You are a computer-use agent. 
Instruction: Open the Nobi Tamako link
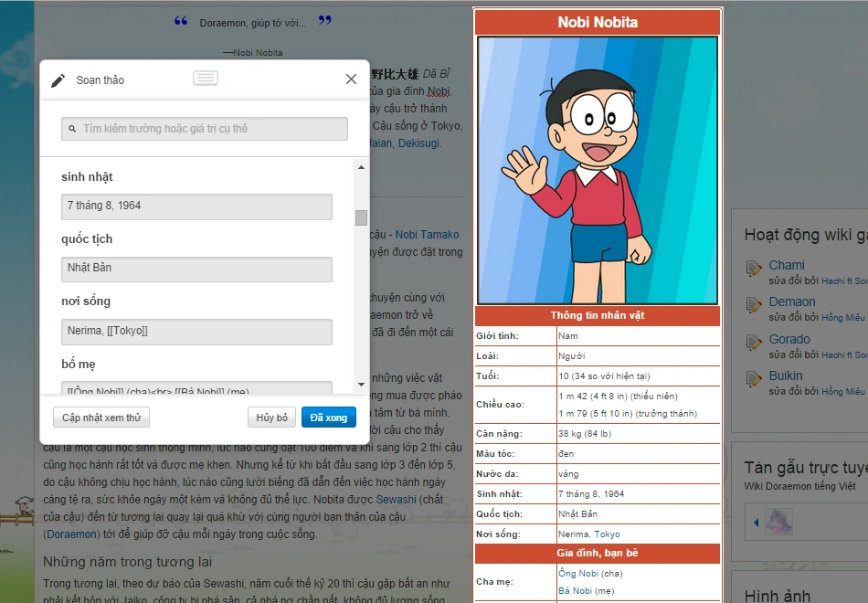[x=427, y=235]
